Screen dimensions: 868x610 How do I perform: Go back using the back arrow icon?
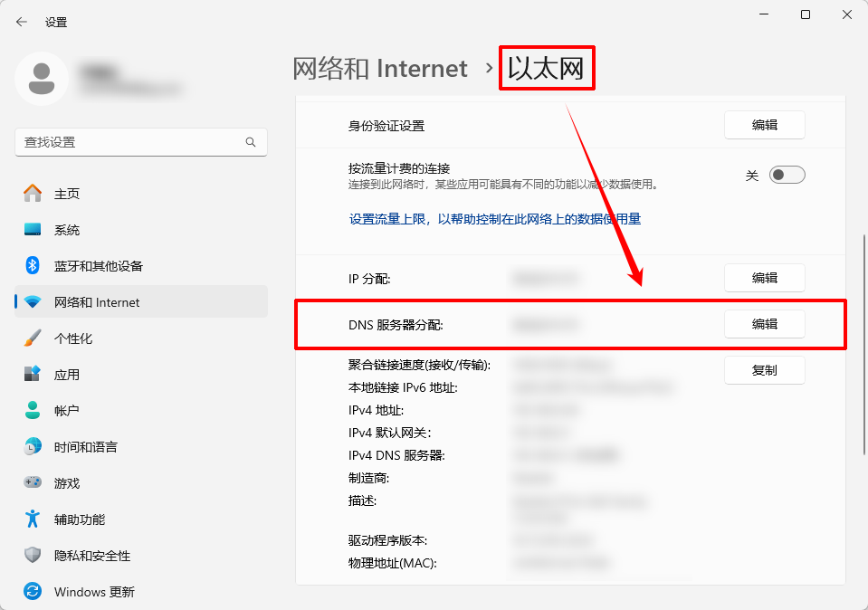pos(22,22)
